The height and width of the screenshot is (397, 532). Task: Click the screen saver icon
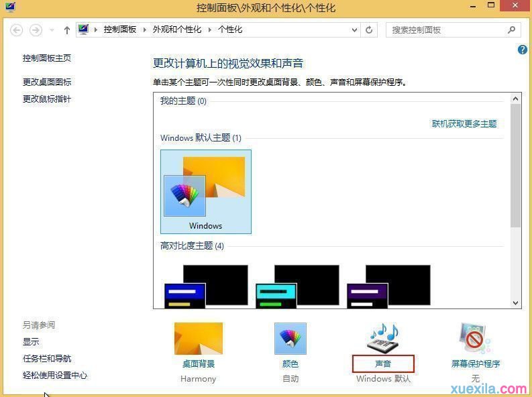(x=475, y=339)
